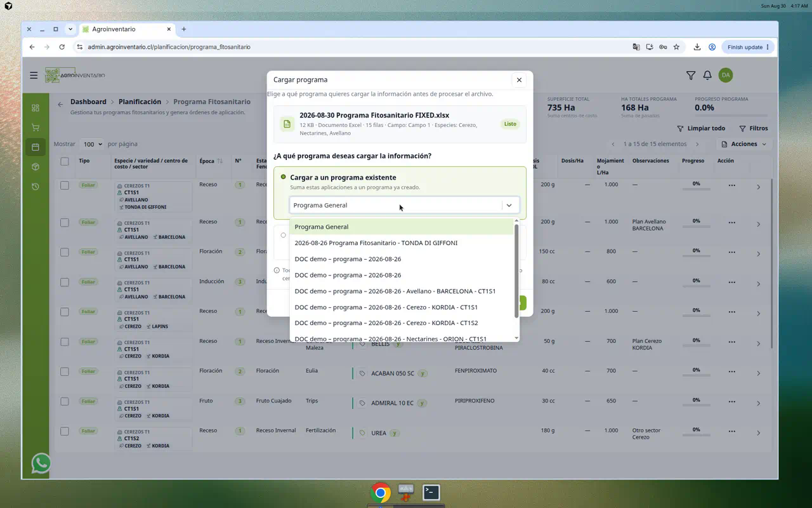Open the Acciones dropdown
Viewport: 812px width, 508px height.
coord(744,144)
